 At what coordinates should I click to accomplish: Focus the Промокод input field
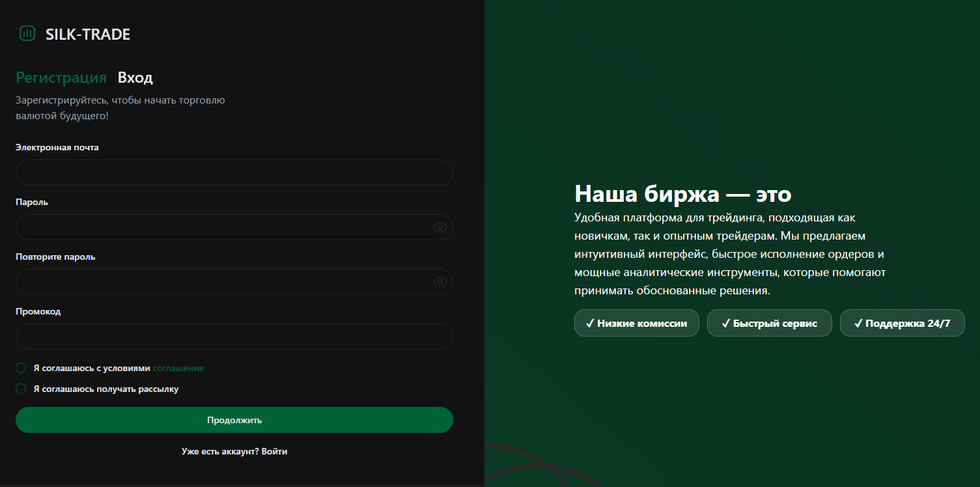[x=234, y=337]
